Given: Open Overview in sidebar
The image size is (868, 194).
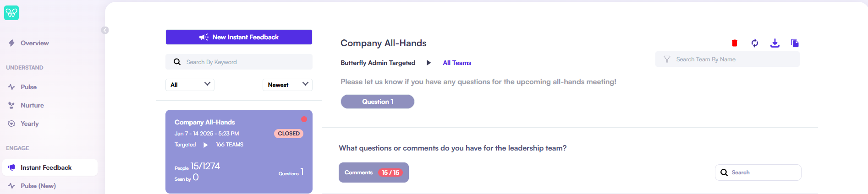Looking at the screenshot, I should 34,43.
